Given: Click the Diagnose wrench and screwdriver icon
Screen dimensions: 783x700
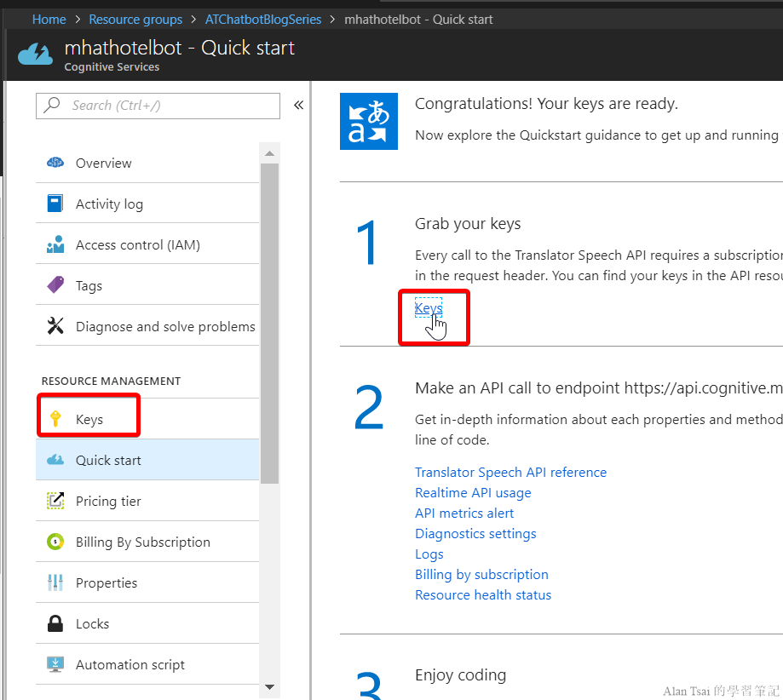Looking at the screenshot, I should pyautogui.click(x=55, y=326).
